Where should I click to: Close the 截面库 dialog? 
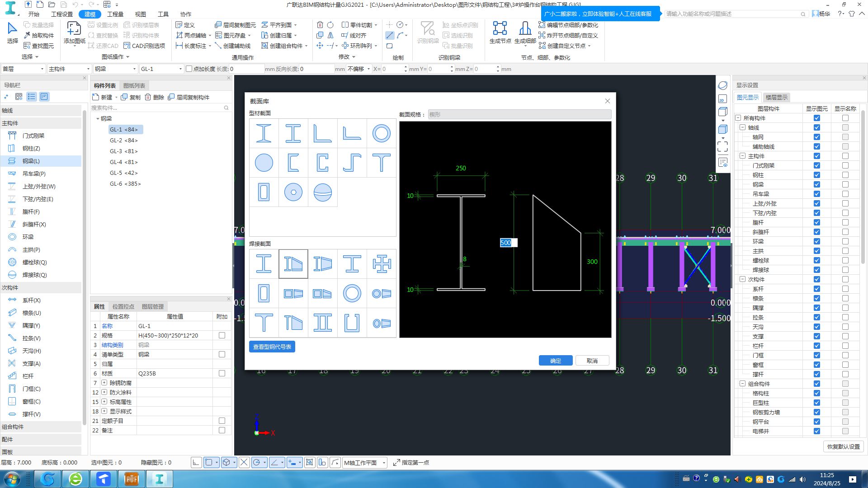pos(607,101)
